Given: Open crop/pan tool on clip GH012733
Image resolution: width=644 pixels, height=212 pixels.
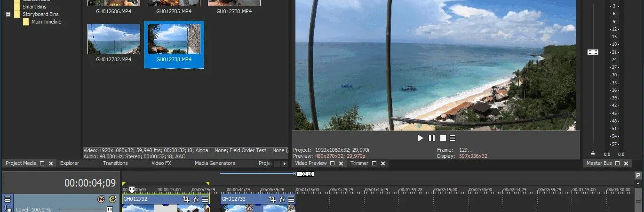Looking at the screenshot, I should 272,199.
